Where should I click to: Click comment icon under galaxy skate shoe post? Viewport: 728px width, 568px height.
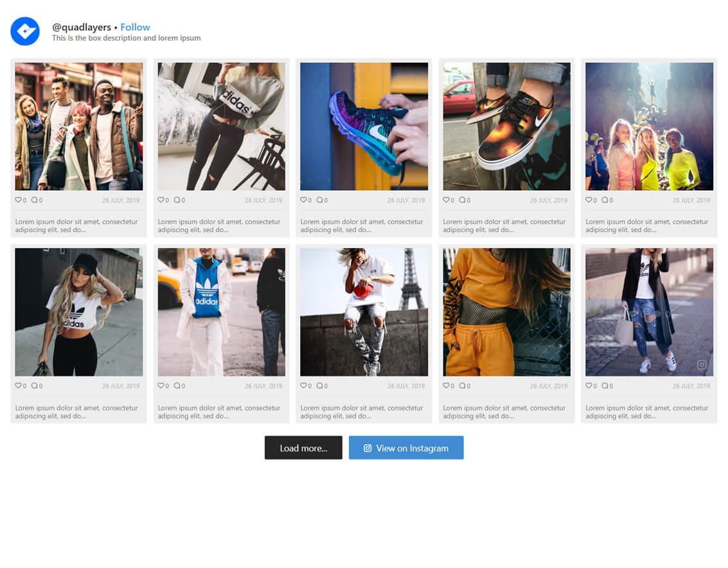pos(462,200)
